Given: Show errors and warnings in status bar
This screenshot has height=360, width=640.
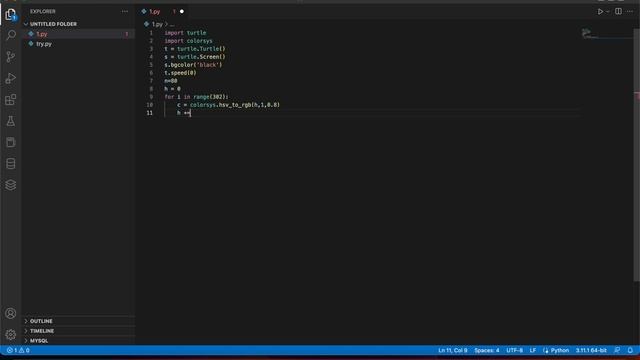Looking at the screenshot, I should click(x=18, y=350).
